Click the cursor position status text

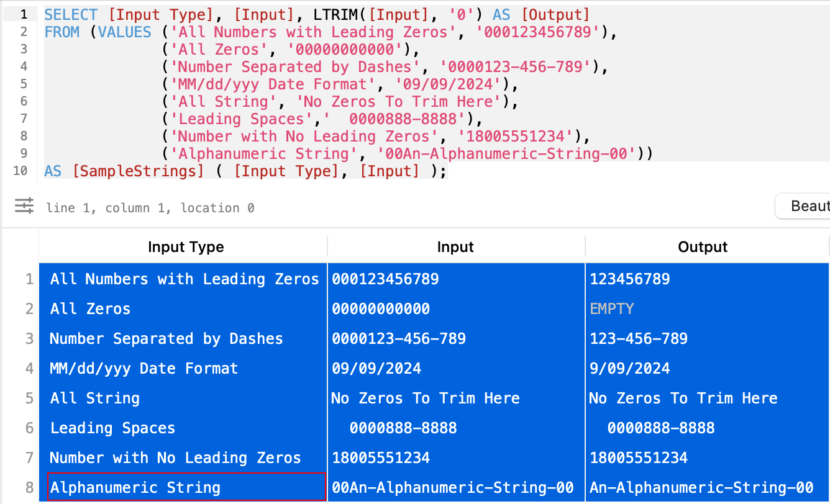coord(150,208)
